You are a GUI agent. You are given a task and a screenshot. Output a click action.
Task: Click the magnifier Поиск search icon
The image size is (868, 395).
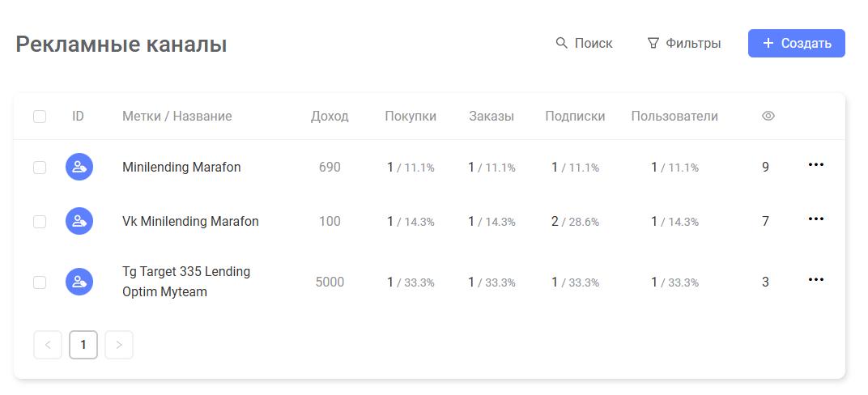(561, 43)
